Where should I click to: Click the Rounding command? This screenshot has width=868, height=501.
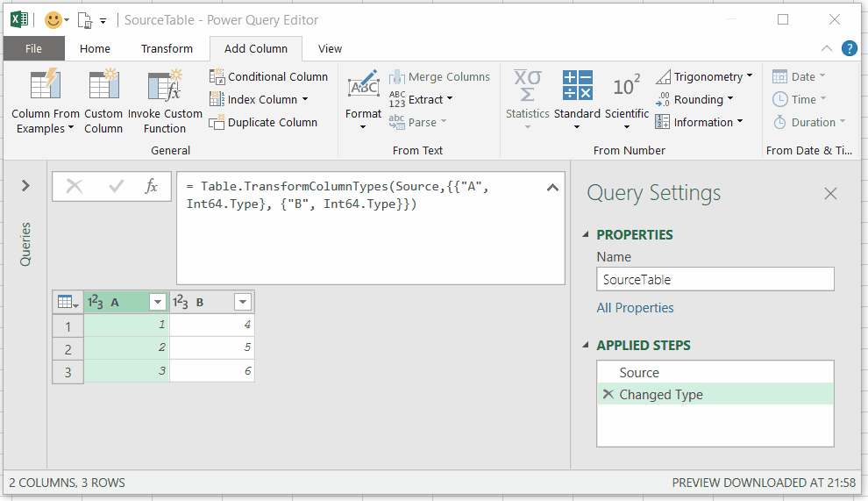tap(694, 99)
